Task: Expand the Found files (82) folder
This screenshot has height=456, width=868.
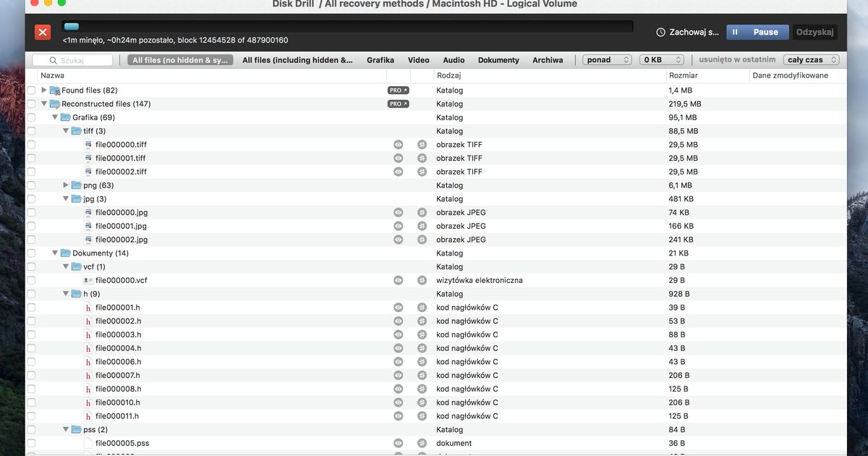Action: click(x=44, y=90)
